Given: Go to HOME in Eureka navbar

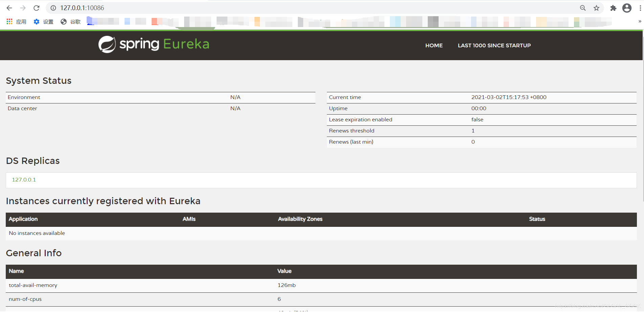Looking at the screenshot, I should [x=434, y=45].
